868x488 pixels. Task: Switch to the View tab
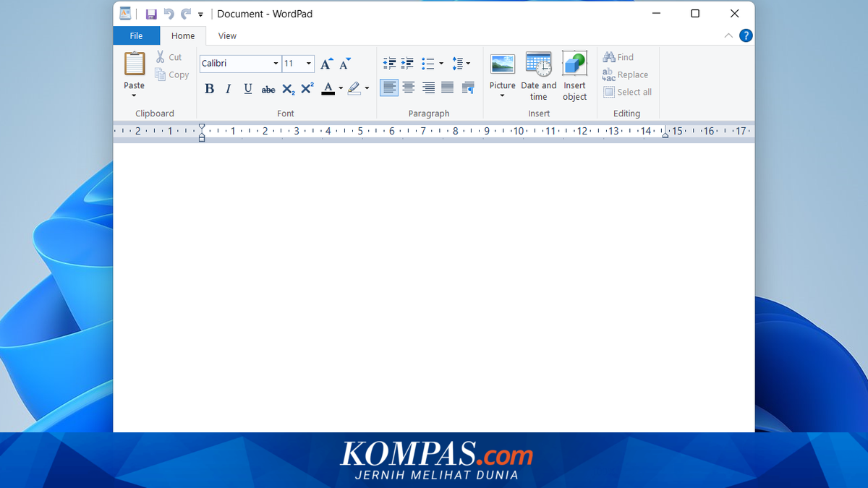coord(227,35)
